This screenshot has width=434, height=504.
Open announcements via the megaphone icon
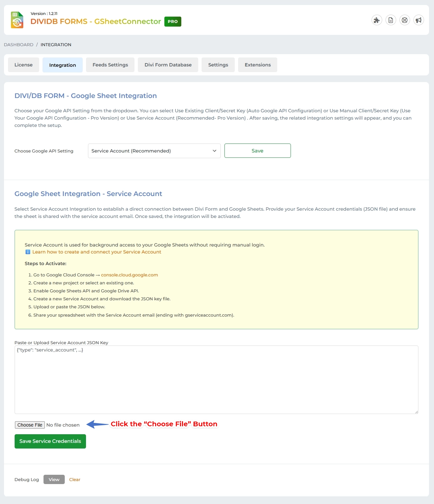[x=418, y=20]
